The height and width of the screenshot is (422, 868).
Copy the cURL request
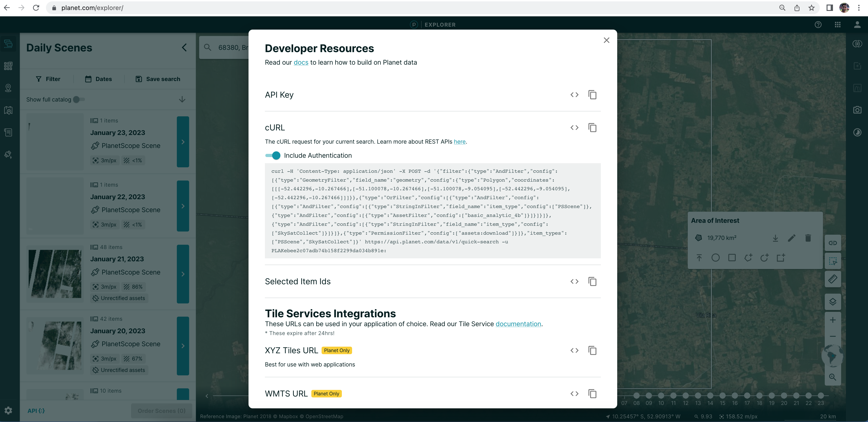592,128
